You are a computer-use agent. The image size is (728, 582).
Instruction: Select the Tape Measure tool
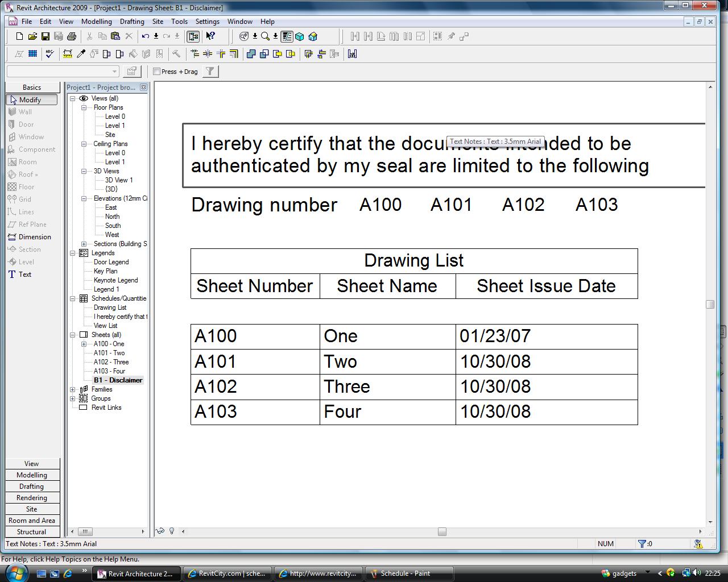68,54
